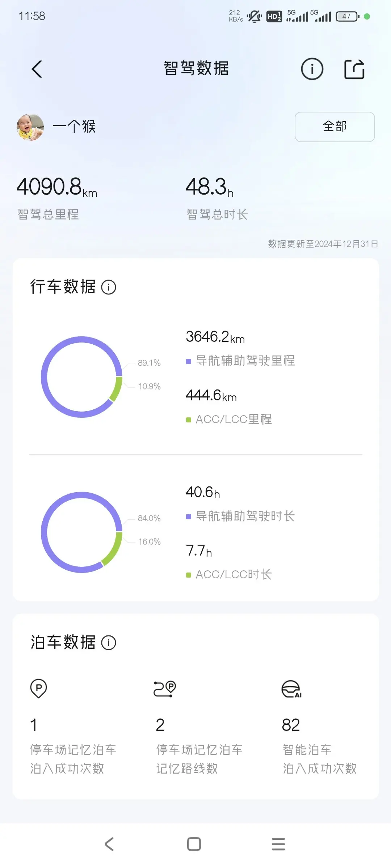Tap the username 一个猴
Image resolution: width=391 pixels, height=868 pixels.
point(74,127)
